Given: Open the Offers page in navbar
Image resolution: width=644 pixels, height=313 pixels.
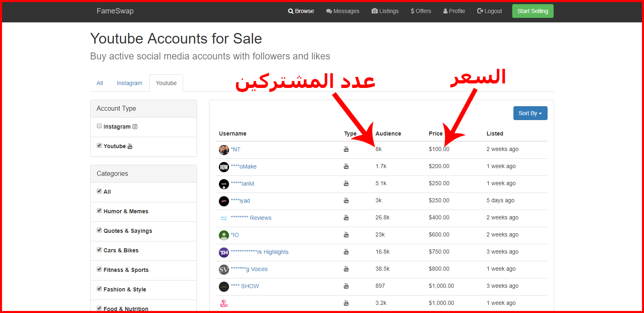Looking at the screenshot, I should (421, 11).
